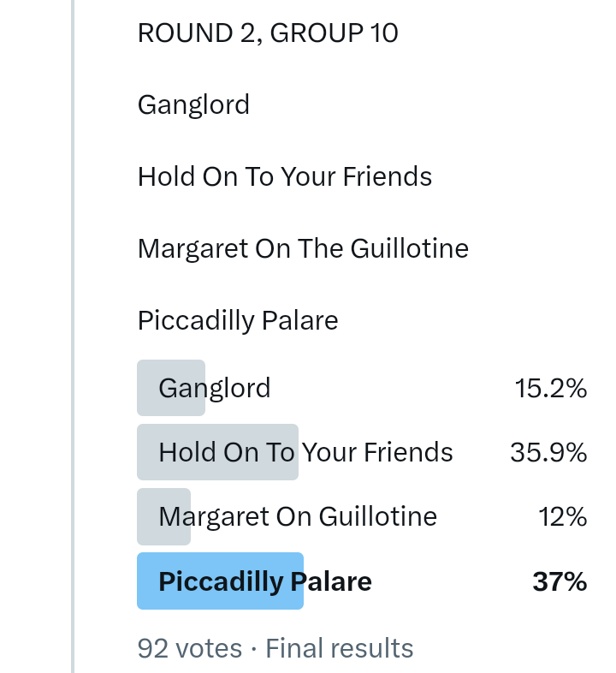616x673 pixels.
Task: Click the Hold On To Your Friends poll label
Action: (305, 452)
